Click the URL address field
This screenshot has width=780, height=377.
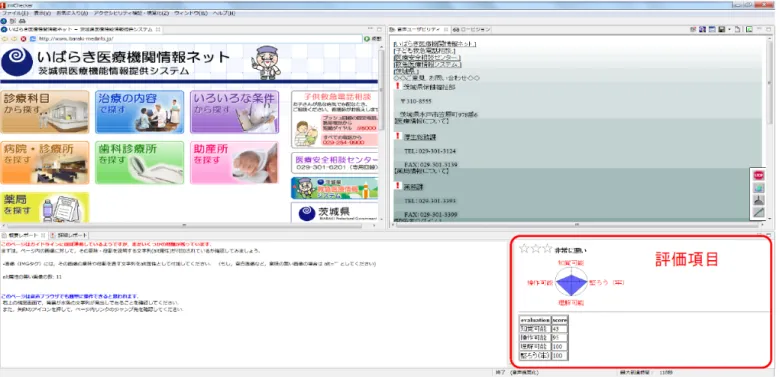199,39
